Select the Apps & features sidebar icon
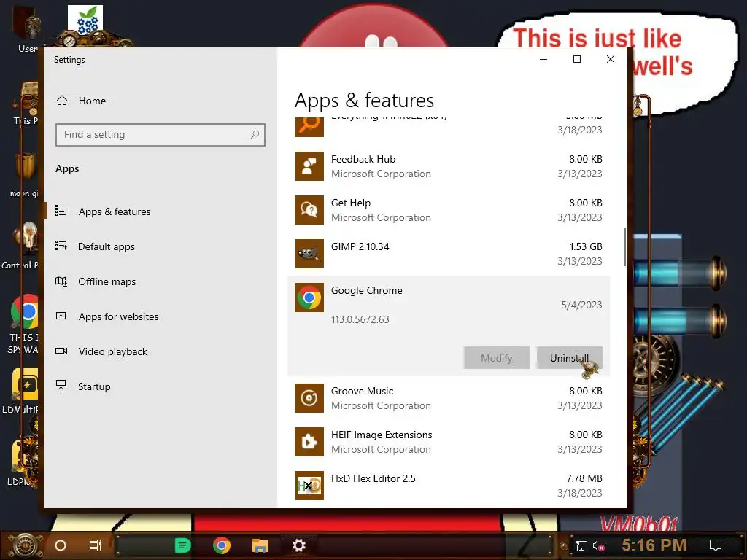Screen dimensions: 747x560 [x=61, y=211]
